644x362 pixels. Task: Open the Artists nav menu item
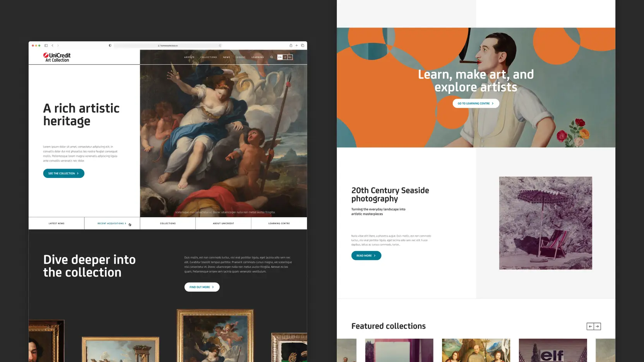189,57
